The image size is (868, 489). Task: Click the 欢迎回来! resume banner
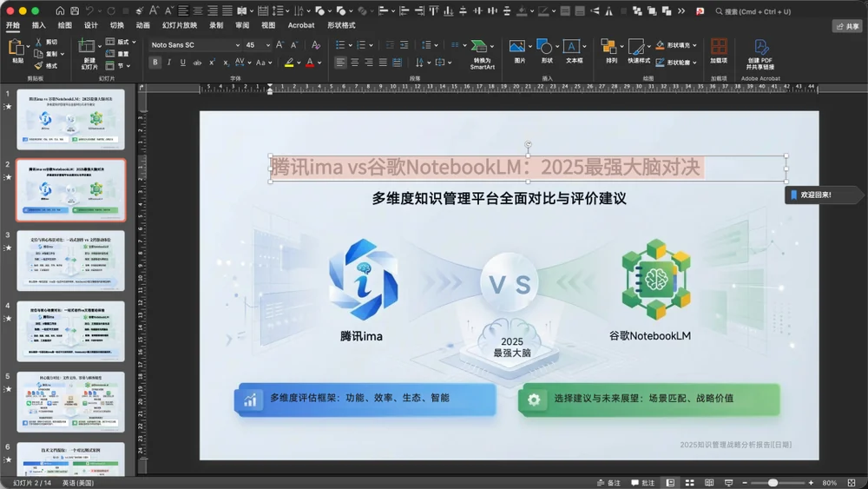pyautogui.click(x=823, y=195)
